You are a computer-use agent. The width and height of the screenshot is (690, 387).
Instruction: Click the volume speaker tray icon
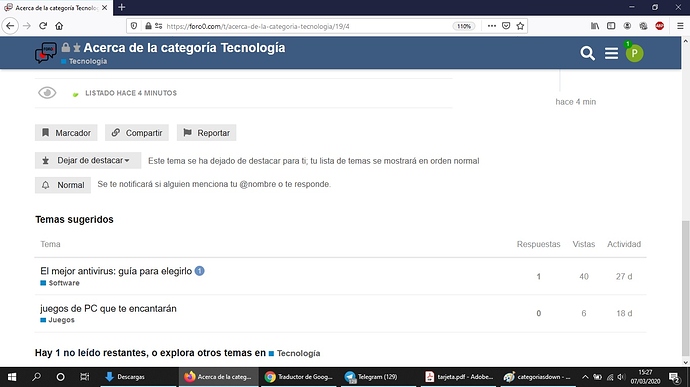(621, 377)
